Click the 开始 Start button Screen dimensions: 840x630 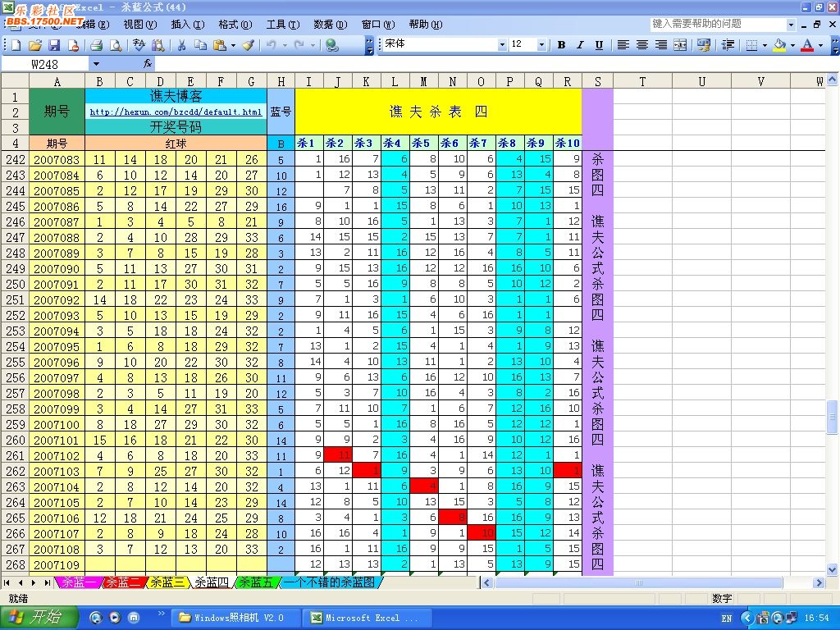[x=38, y=617]
